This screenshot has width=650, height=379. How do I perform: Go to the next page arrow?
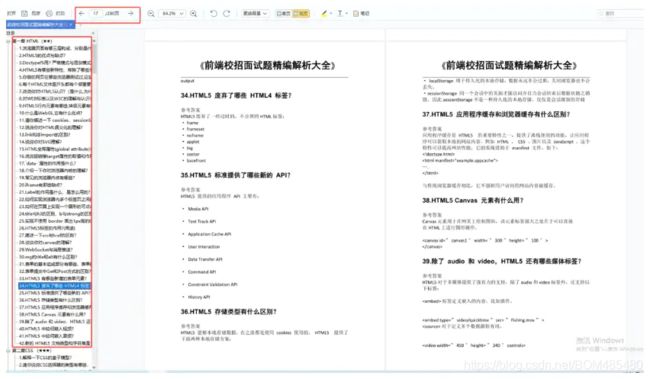click(131, 13)
